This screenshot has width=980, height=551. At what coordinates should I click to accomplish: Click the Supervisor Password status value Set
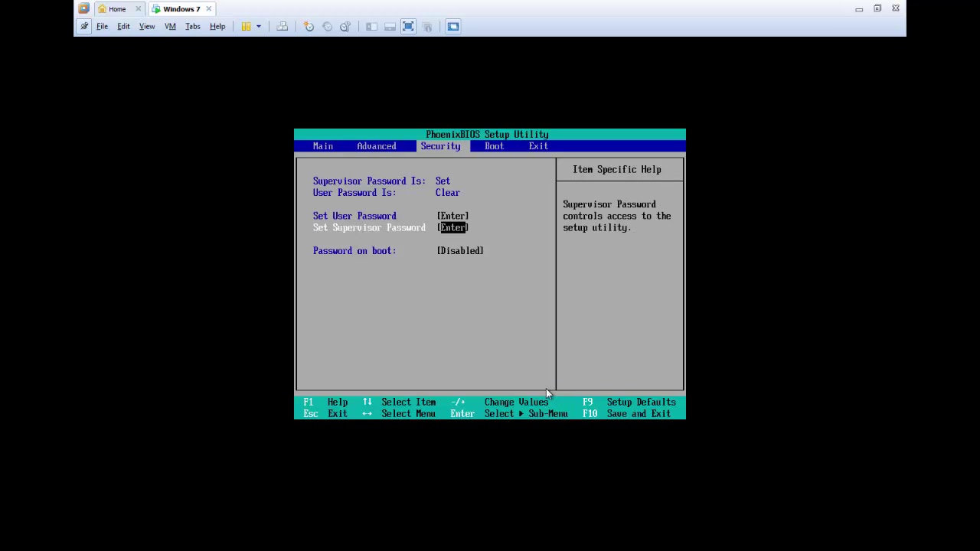443,181
